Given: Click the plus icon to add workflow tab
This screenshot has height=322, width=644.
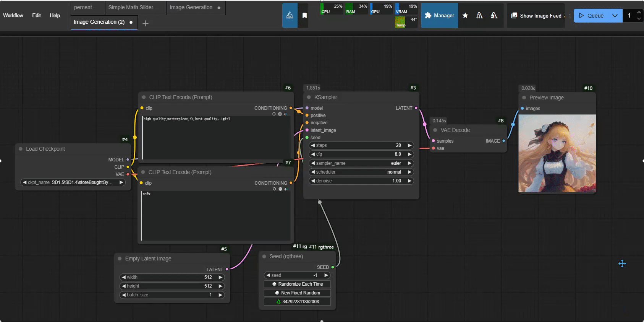Looking at the screenshot, I should click(146, 23).
